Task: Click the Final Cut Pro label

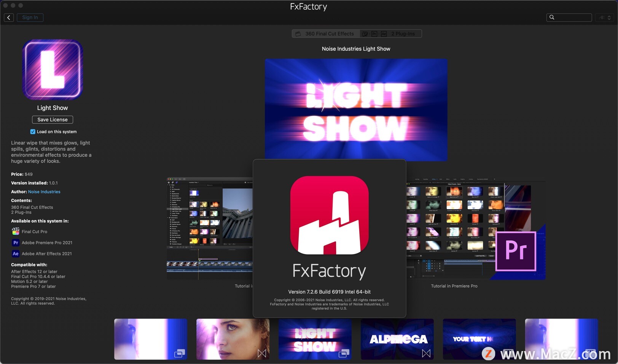Action: 35,232
